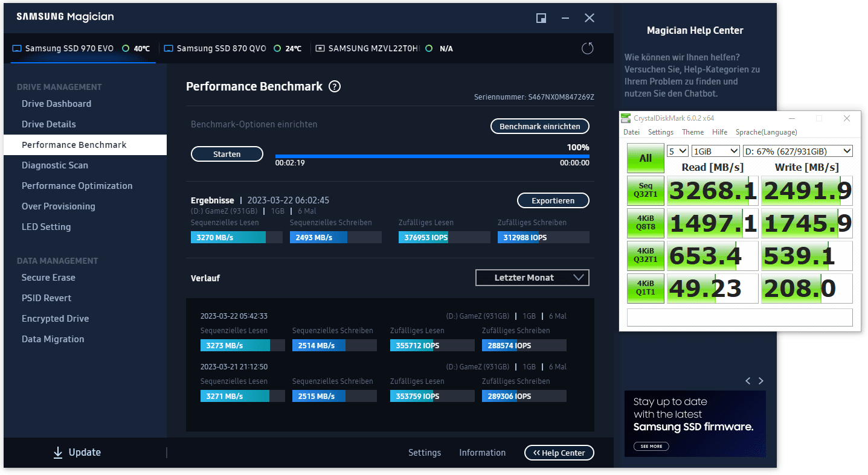The image size is (868, 475).
Task: Click the benchmark progress bar at 100%
Action: [432, 156]
